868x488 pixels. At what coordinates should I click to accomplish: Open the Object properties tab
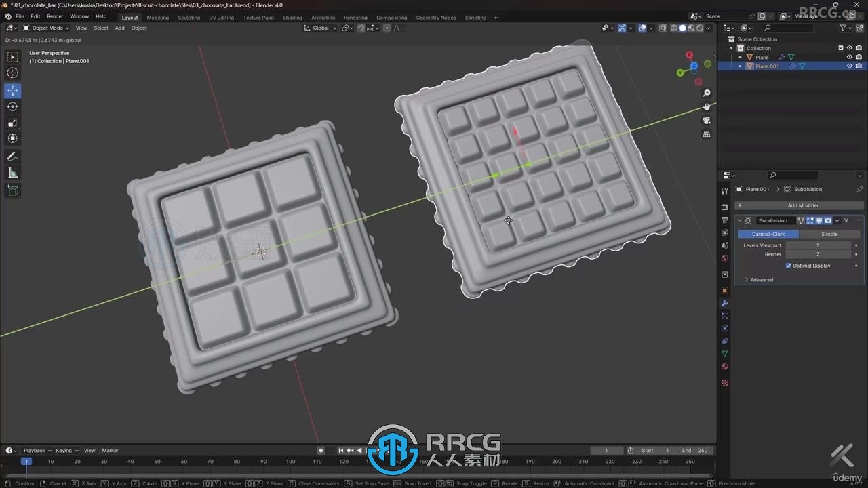click(724, 290)
